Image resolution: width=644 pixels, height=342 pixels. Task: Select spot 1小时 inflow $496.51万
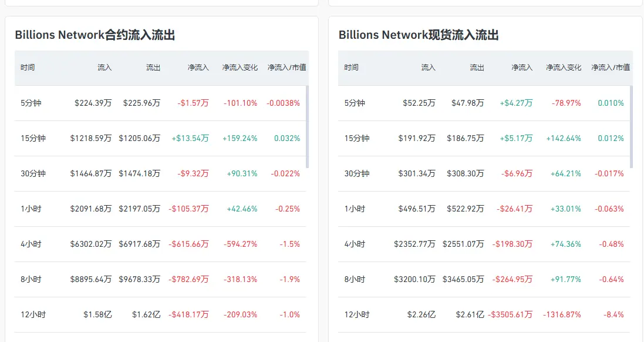tap(417, 209)
